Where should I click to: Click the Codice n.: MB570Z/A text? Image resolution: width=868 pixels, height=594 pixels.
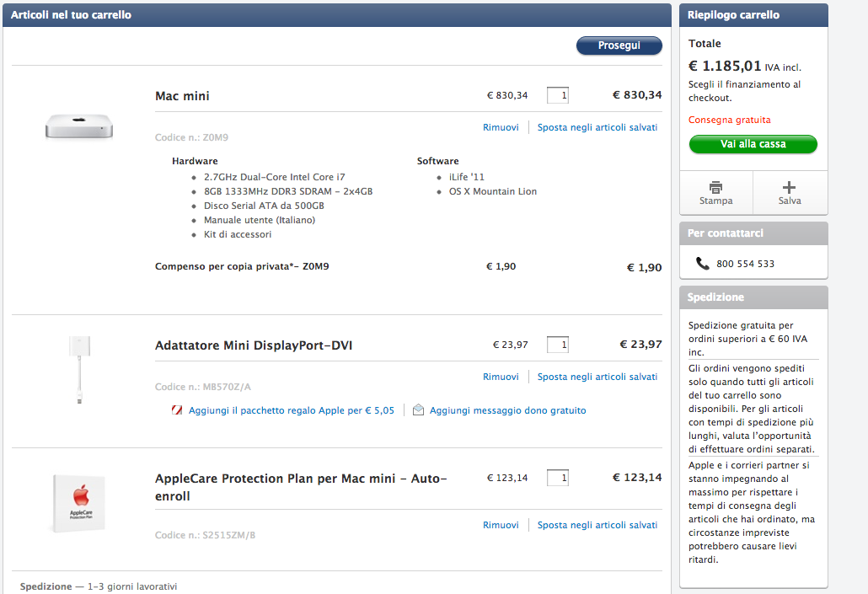pos(202,387)
